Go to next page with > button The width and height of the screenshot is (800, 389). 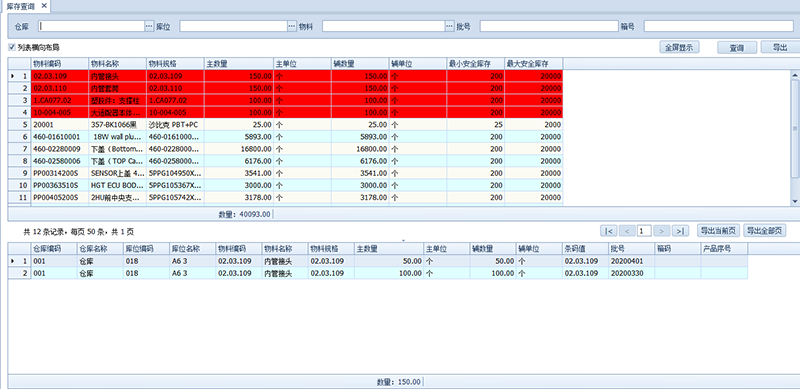click(x=661, y=231)
